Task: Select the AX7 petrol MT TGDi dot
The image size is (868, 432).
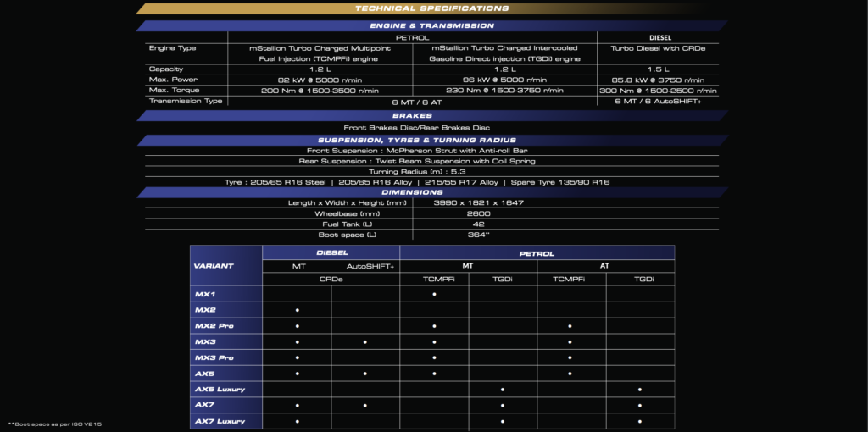Action: pos(503,406)
